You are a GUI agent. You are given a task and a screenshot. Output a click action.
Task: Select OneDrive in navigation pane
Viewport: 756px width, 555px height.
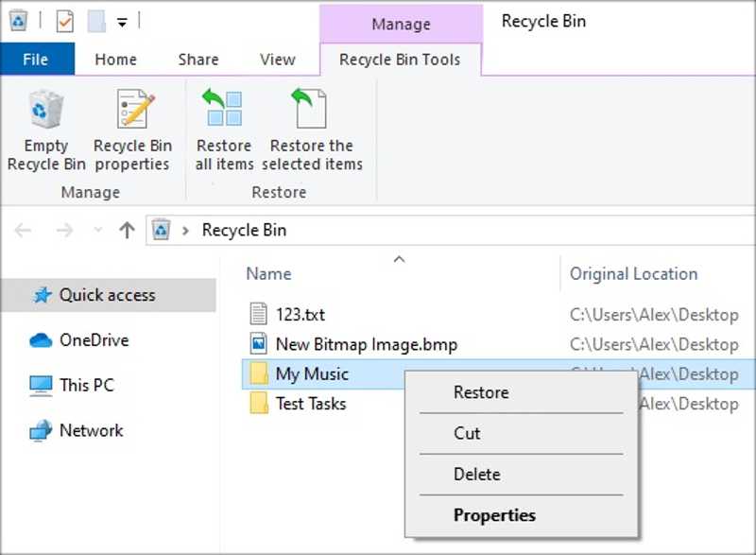[x=94, y=340]
